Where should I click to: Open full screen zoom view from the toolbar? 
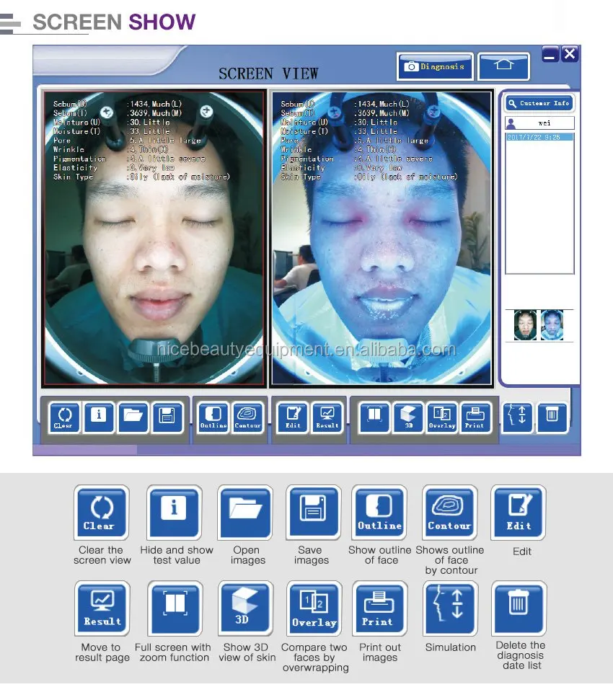point(374,417)
